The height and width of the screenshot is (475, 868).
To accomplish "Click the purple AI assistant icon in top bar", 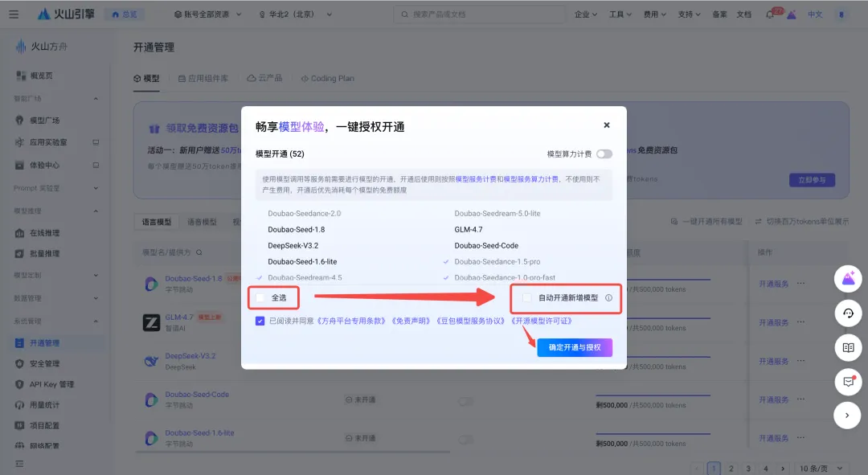I will [x=792, y=14].
